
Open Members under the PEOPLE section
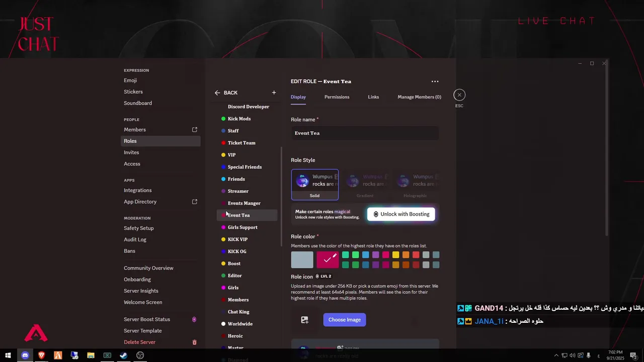[160, 130]
